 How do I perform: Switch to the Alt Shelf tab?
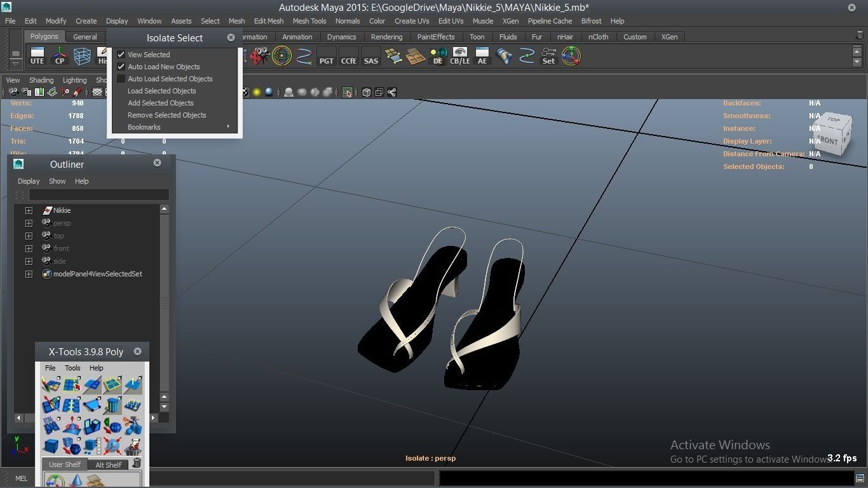(108, 464)
